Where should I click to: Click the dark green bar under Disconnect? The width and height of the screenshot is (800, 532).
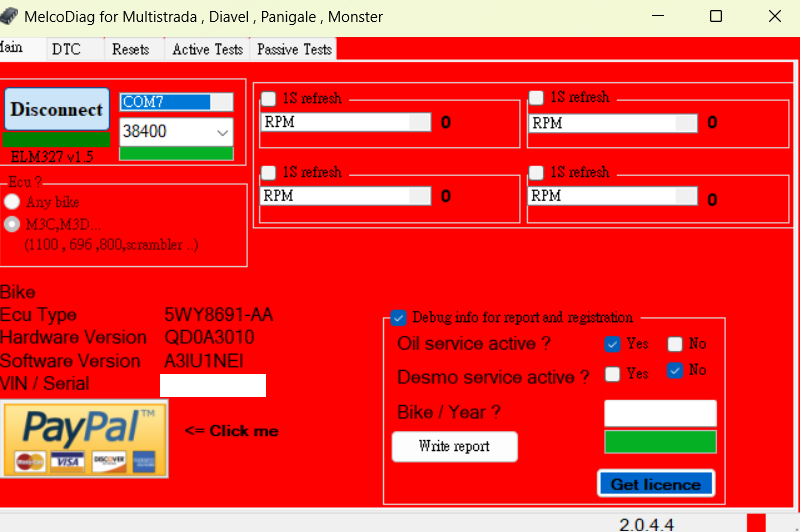(x=56, y=139)
